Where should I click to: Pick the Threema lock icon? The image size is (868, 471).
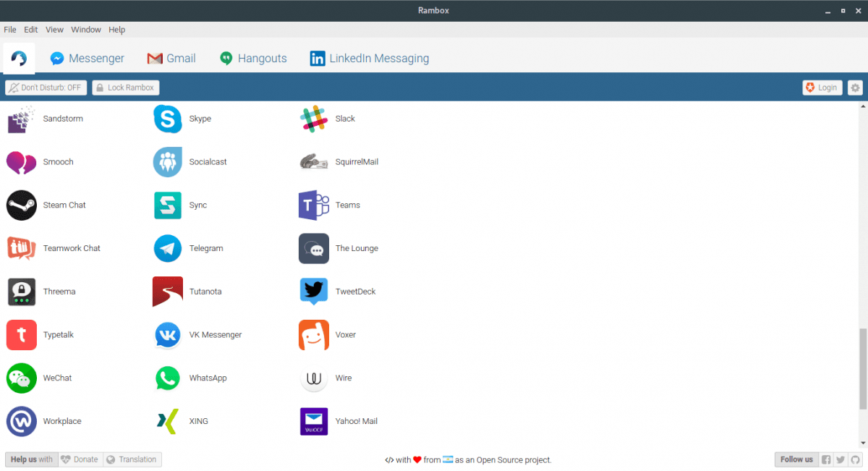21,292
